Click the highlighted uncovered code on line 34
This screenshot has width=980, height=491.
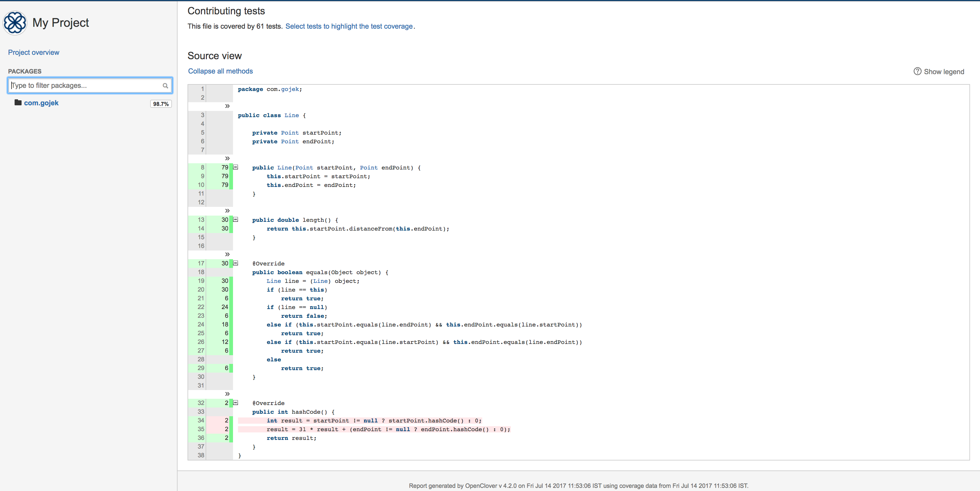[359, 421]
